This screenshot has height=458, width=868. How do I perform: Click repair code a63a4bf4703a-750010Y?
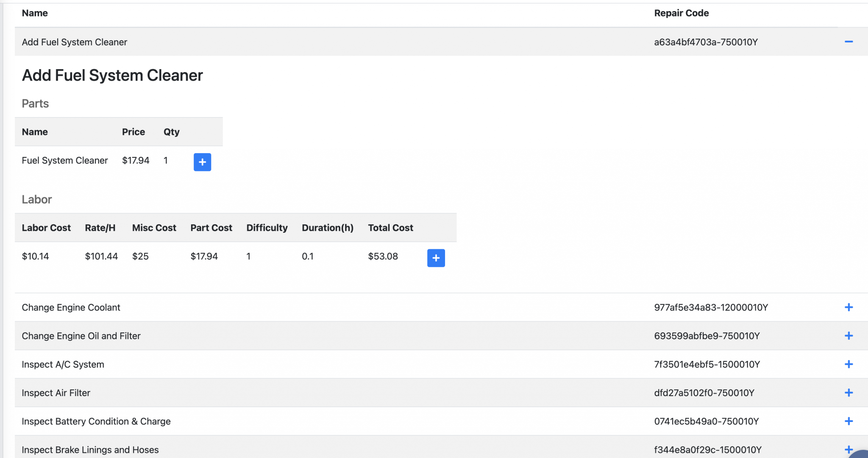[x=706, y=42]
